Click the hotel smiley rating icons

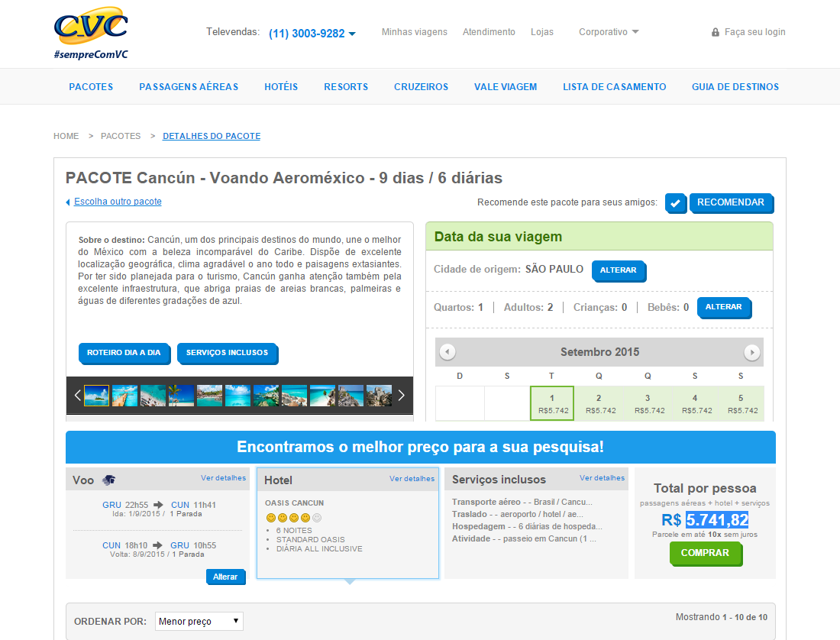click(293, 517)
